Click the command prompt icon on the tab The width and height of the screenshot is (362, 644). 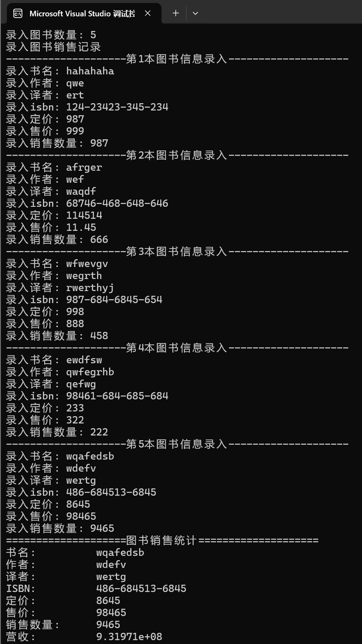click(x=18, y=13)
